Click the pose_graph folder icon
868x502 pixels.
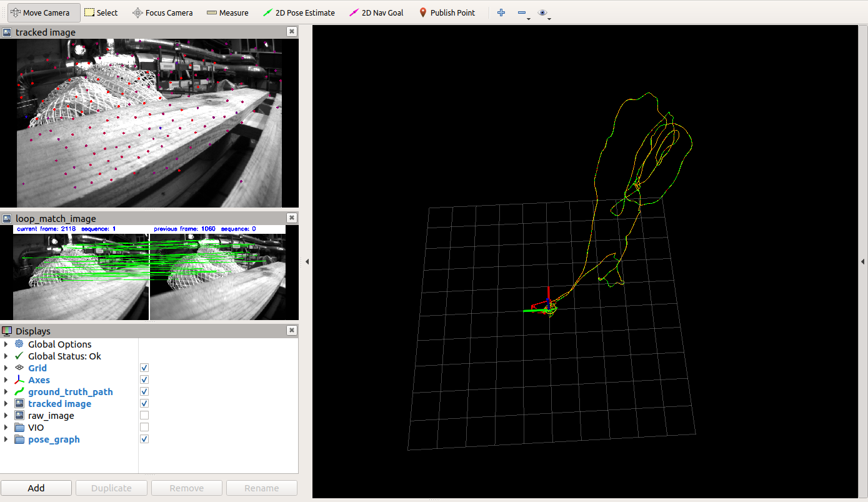coord(19,439)
